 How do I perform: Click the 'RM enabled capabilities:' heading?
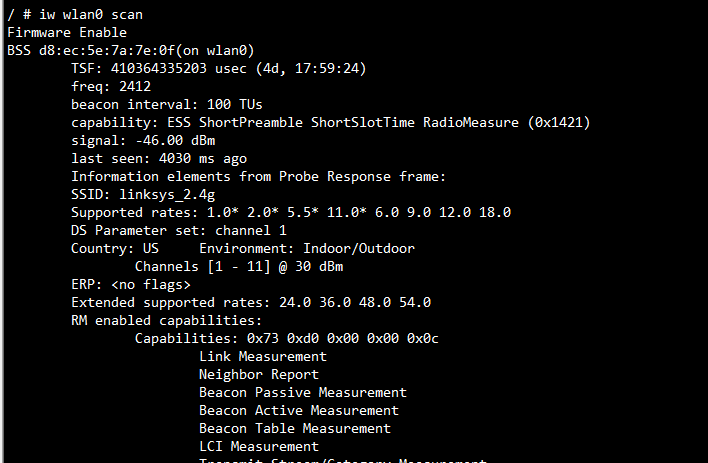click(167, 320)
